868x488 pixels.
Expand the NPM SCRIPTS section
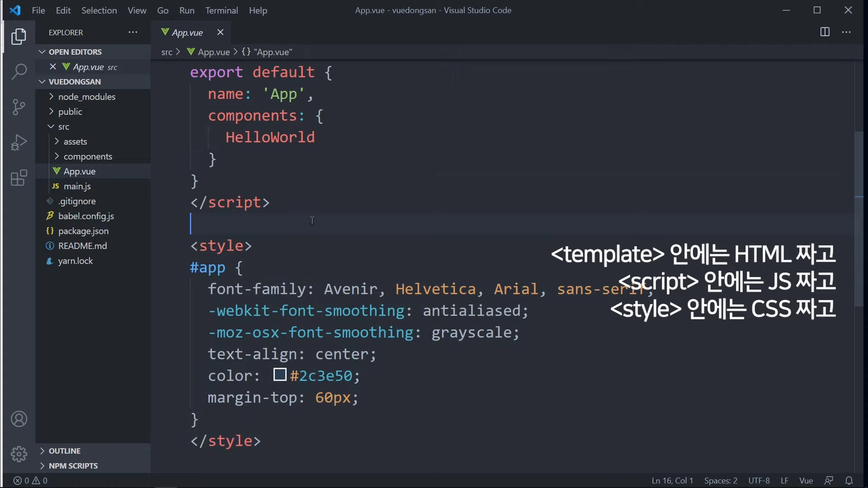click(x=73, y=466)
